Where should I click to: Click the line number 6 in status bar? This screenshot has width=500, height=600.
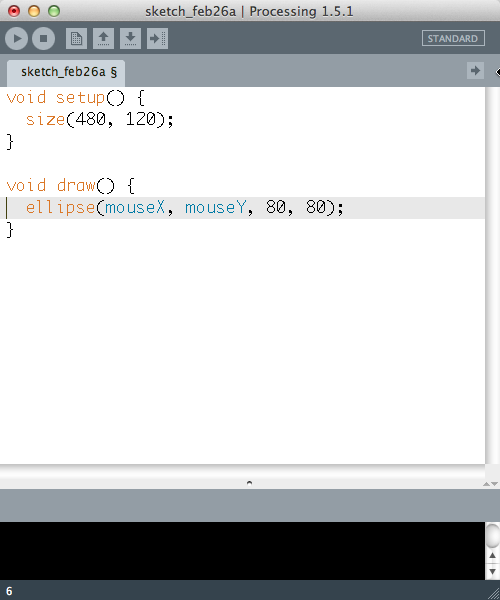pyautogui.click(x=9, y=591)
